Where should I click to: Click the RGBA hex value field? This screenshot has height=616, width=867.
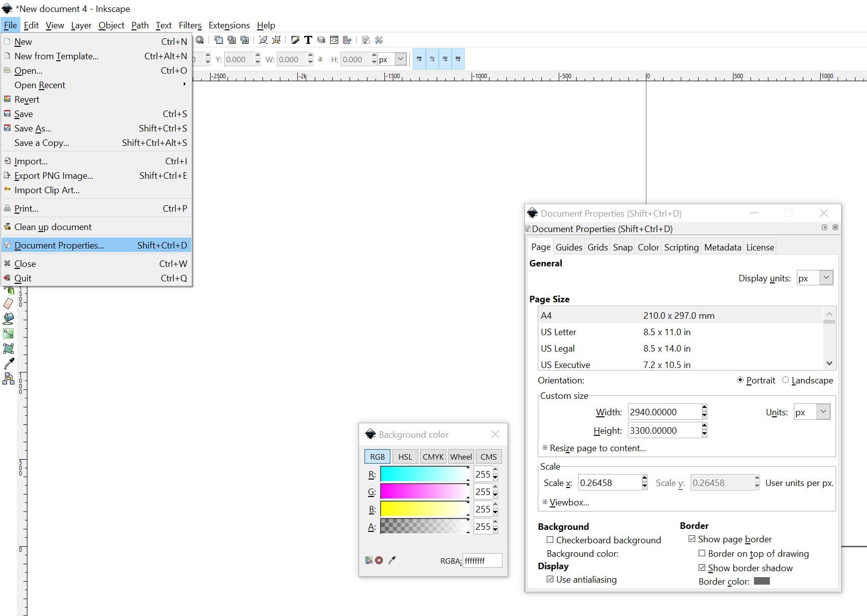click(x=482, y=561)
